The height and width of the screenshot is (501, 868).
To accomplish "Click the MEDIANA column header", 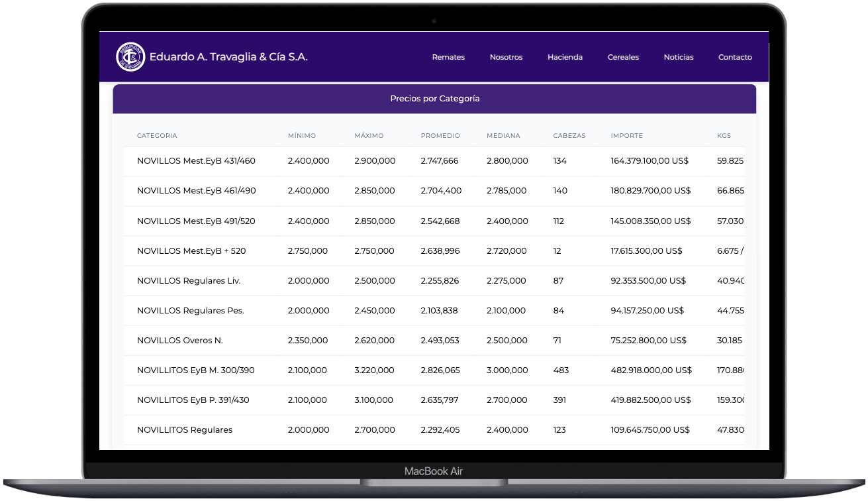I will pyautogui.click(x=503, y=136).
